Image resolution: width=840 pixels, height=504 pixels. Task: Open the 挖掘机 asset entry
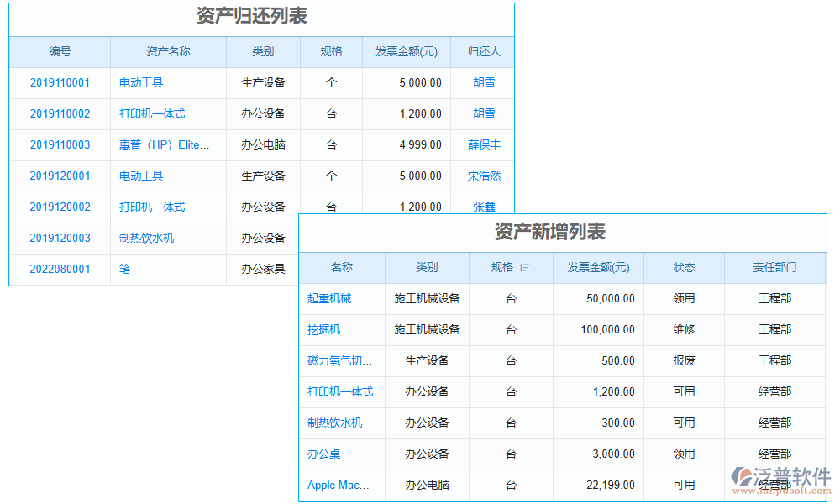[x=324, y=330]
